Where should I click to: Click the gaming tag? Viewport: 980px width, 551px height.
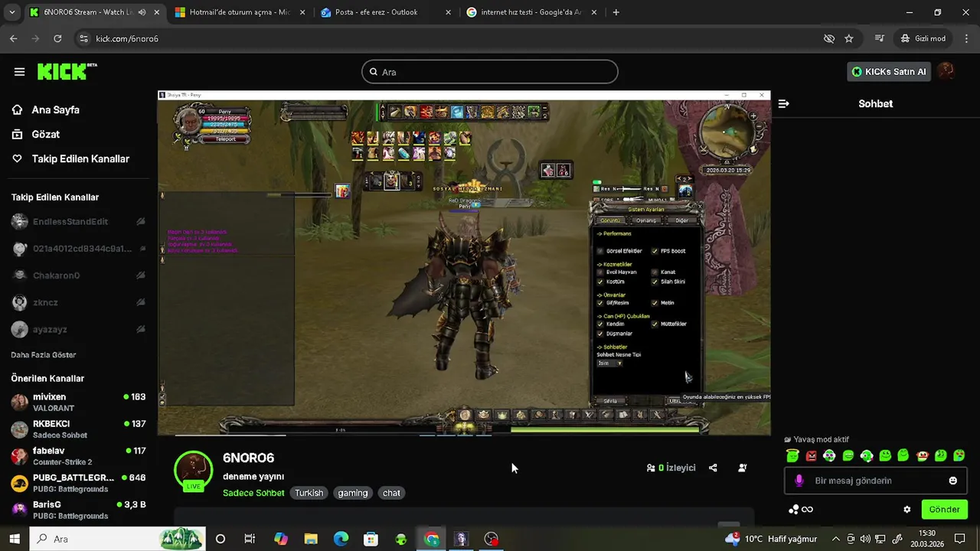point(353,493)
